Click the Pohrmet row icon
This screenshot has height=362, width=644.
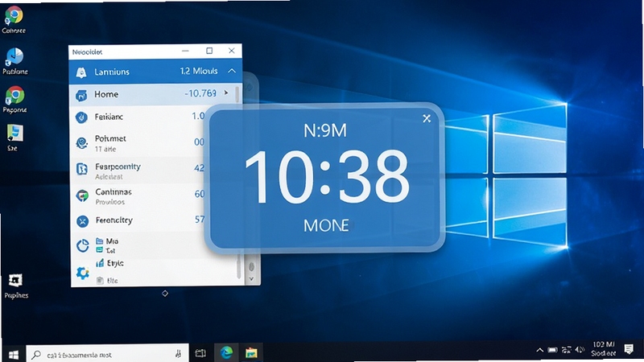click(82, 143)
